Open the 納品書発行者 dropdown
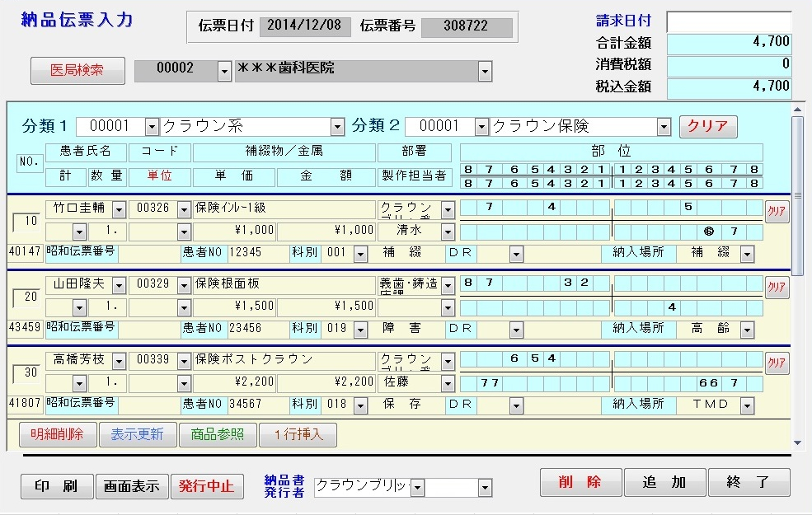Screen dimensions: 812x515 coord(418,488)
